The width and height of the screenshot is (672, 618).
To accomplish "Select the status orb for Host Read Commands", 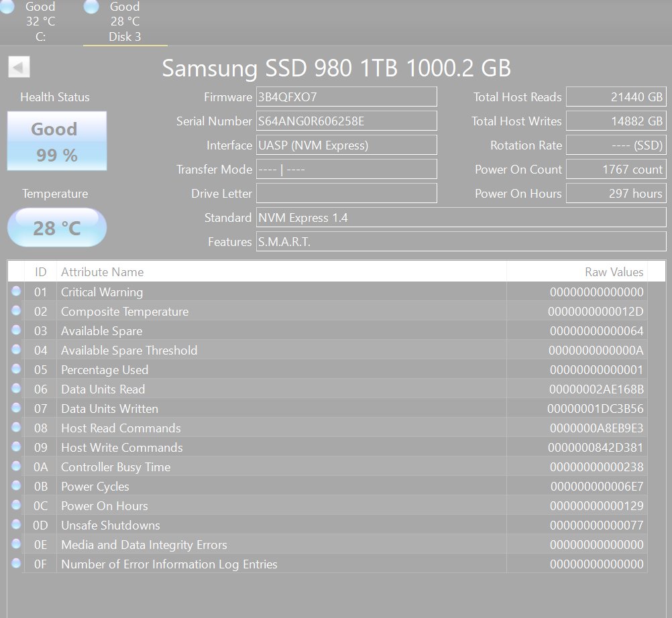I will click(x=16, y=427).
